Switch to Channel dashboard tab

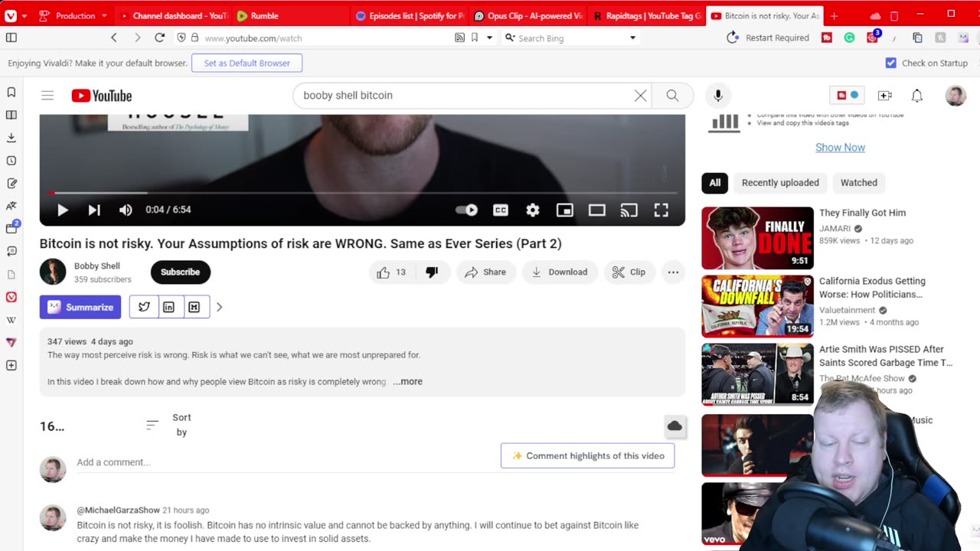tap(175, 15)
